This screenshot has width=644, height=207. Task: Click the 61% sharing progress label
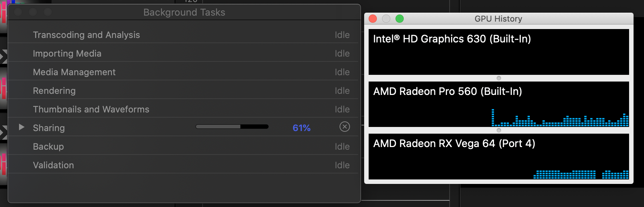(301, 128)
